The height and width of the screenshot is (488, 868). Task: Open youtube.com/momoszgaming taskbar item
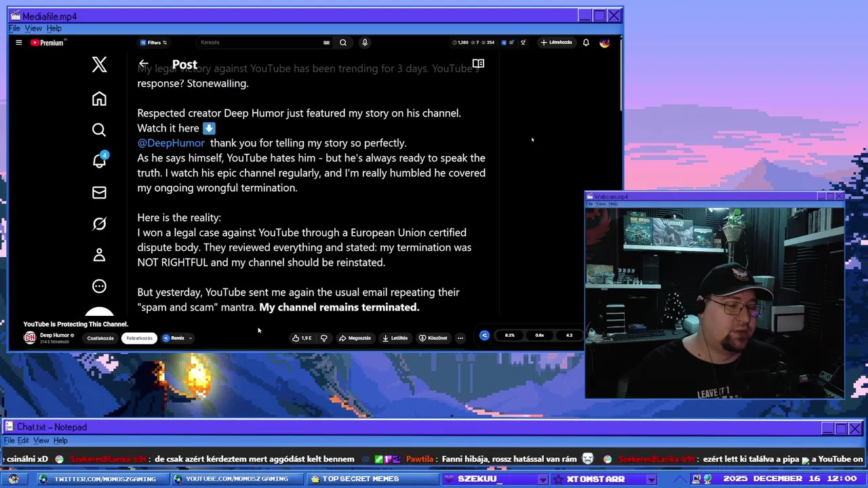point(237,479)
